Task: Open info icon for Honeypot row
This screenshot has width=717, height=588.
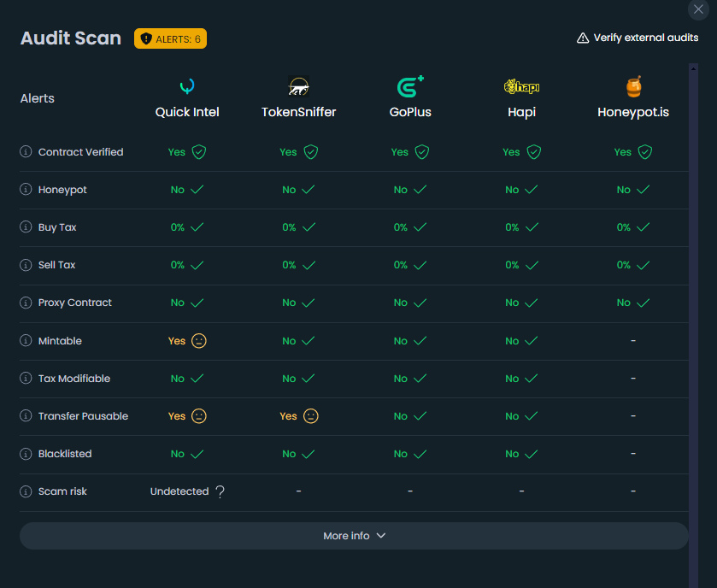Action: [26, 189]
